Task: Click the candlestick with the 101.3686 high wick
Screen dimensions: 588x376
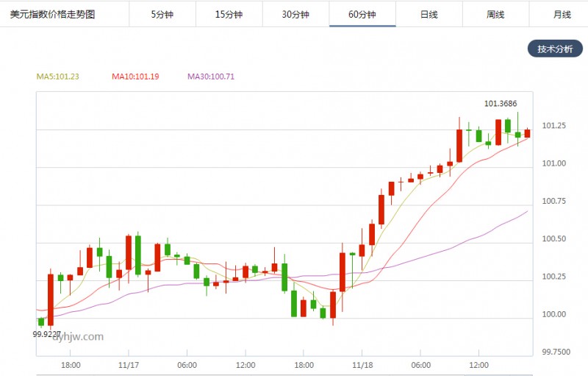Action: 518,135
